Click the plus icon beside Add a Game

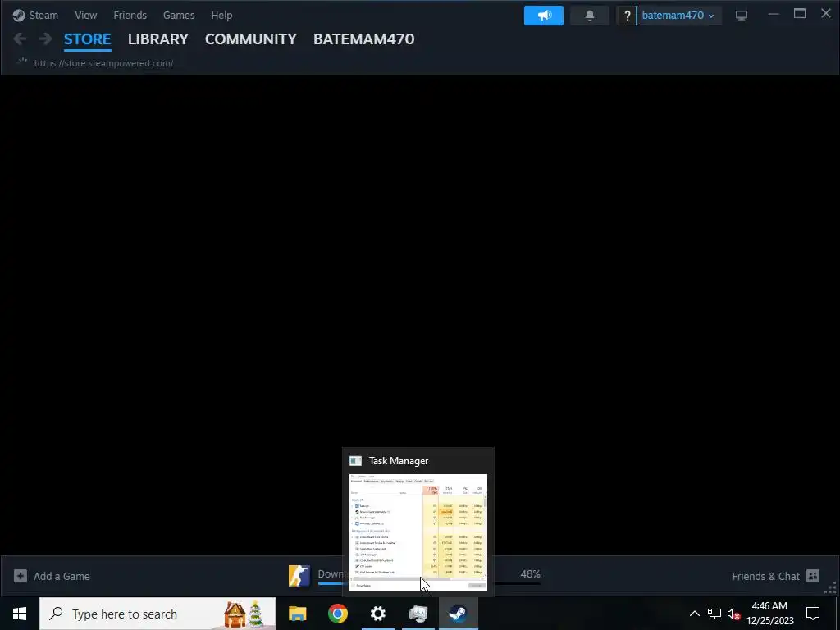click(x=21, y=576)
